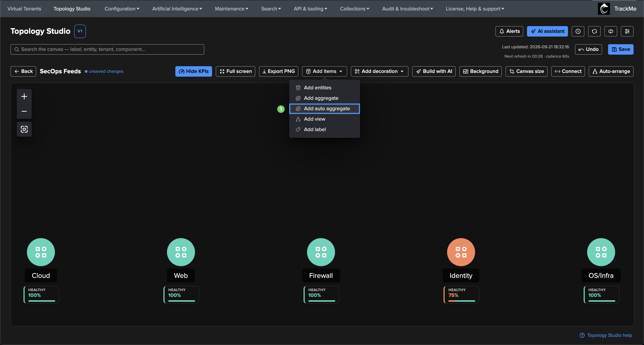644x345 pixels.
Task: Choose Add label from the menu
Action: click(324, 129)
